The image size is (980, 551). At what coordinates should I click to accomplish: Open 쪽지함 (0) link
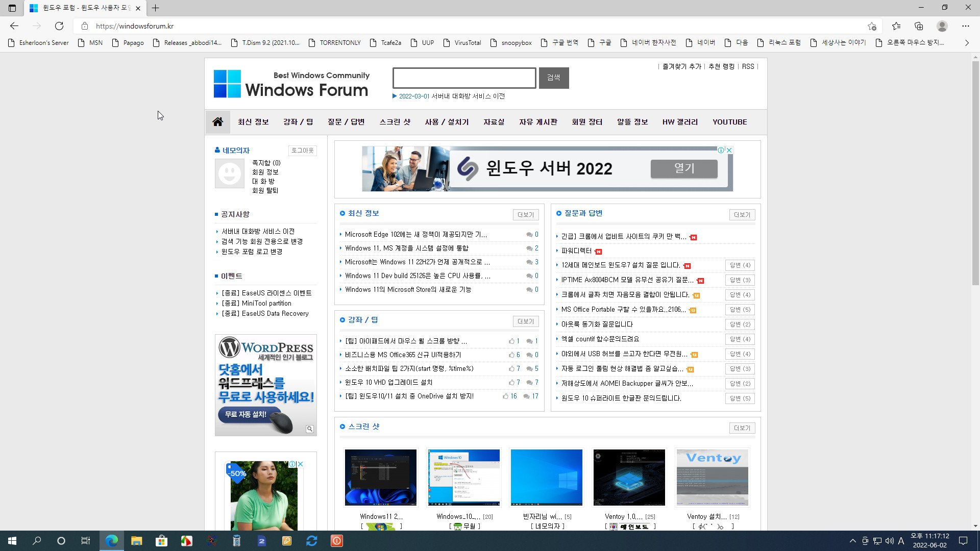[x=266, y=163]
